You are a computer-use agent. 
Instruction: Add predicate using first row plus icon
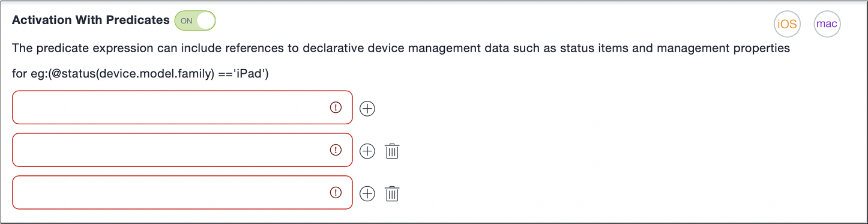pyautogui.click(x=367, y=108)
